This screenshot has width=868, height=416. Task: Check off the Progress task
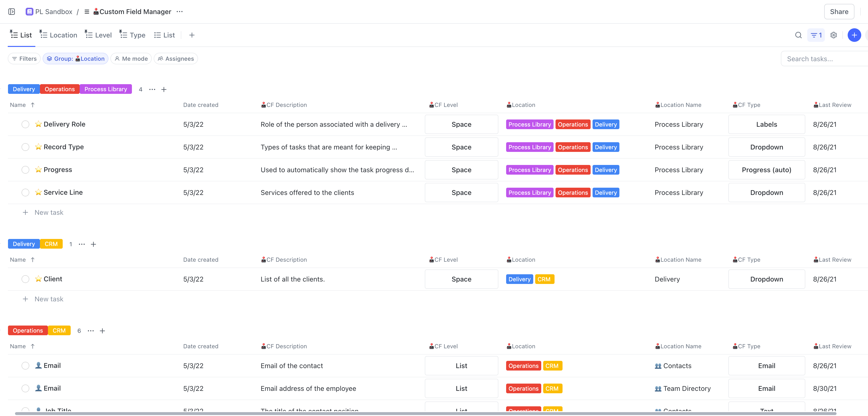(x=25, y=170)
